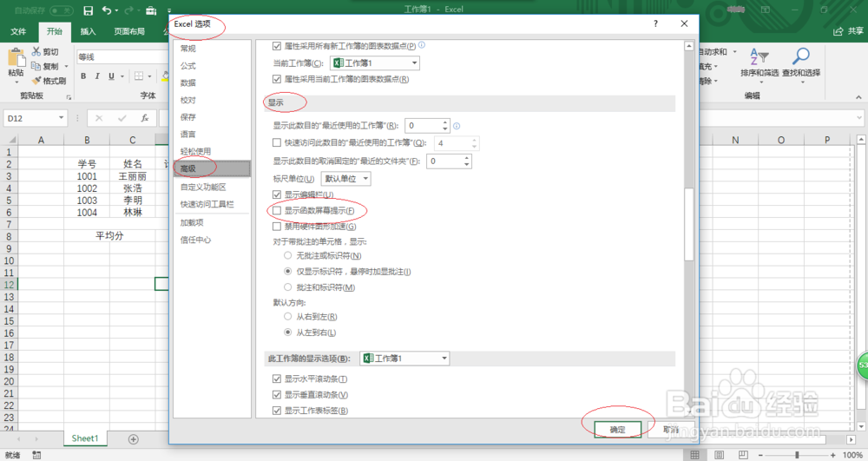Uncheck 显示编辑栏 checkbox
This screenshot has height=461, width=868.
277,194
